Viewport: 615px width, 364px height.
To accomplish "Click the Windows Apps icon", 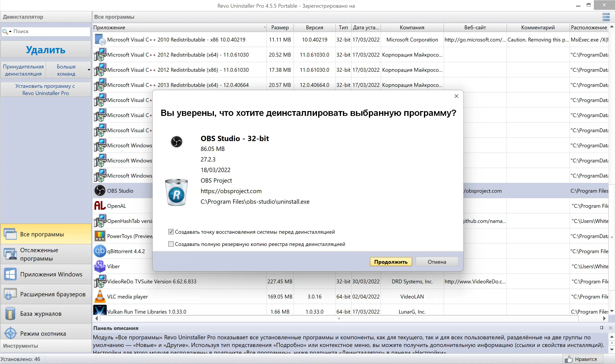I will pos(10,274).
